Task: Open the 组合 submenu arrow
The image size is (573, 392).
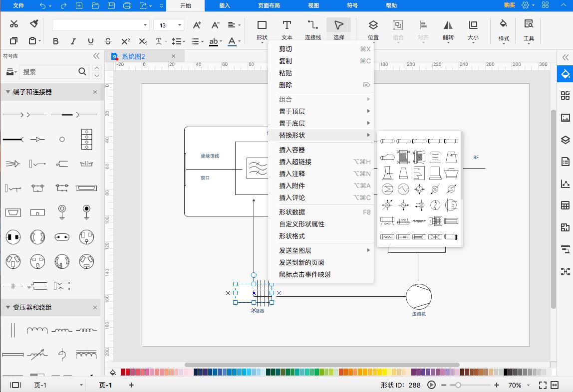Action: (368, 99)
